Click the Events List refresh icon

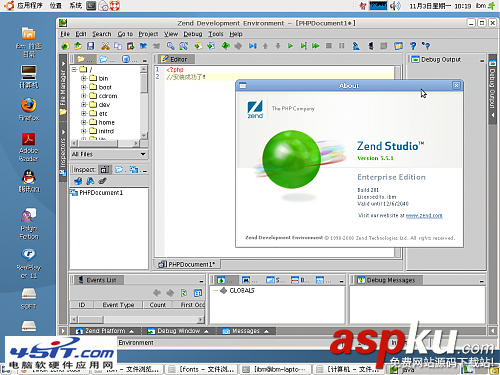184,293
